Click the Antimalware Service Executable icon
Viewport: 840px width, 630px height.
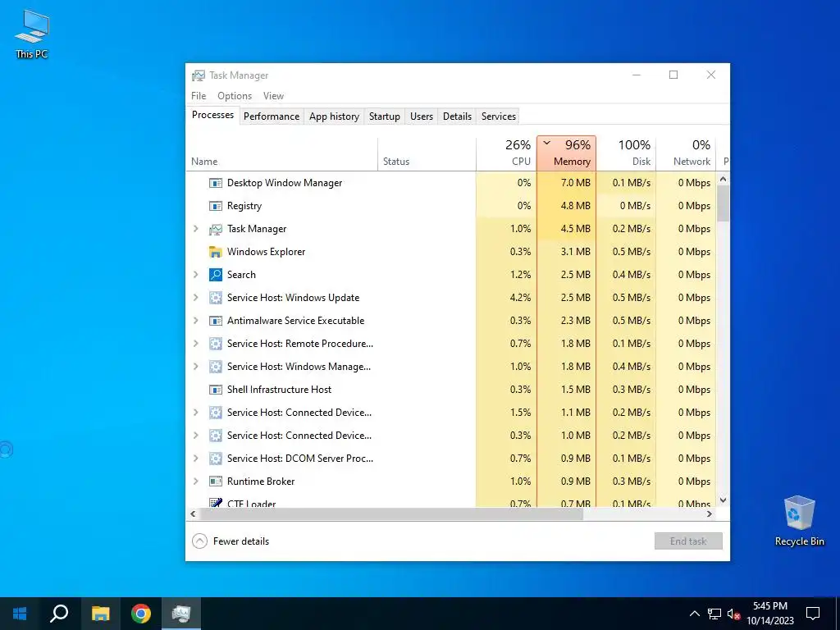point(216,321)
